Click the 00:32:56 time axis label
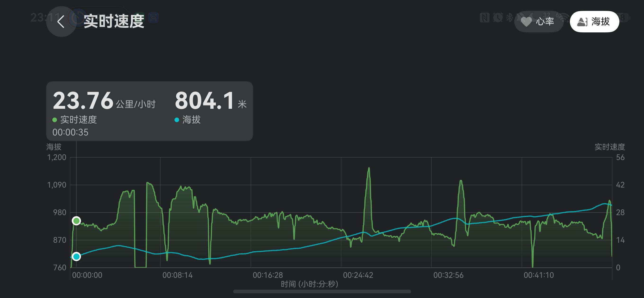The height and width of the screenshot is (298, 644). point(448,275)
